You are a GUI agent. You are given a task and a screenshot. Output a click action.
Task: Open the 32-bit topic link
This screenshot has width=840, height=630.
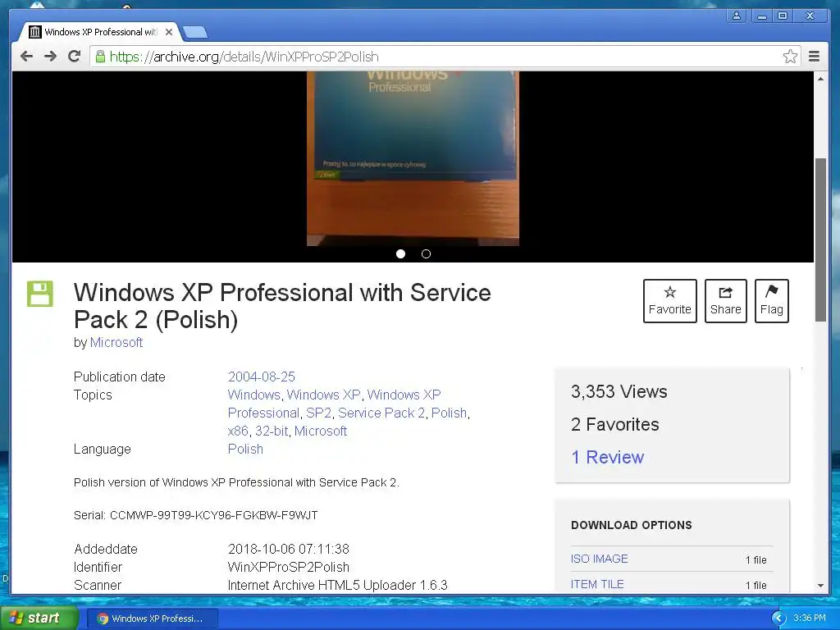coord(272,431)
